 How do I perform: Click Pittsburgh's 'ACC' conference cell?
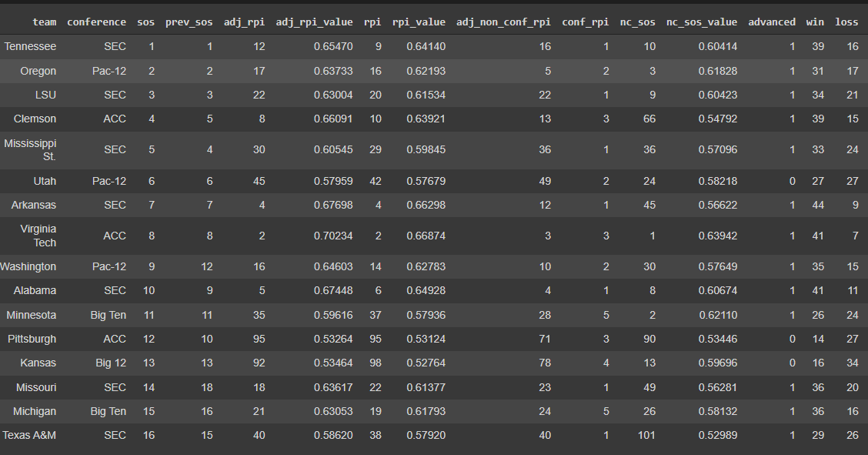point(115,339)
